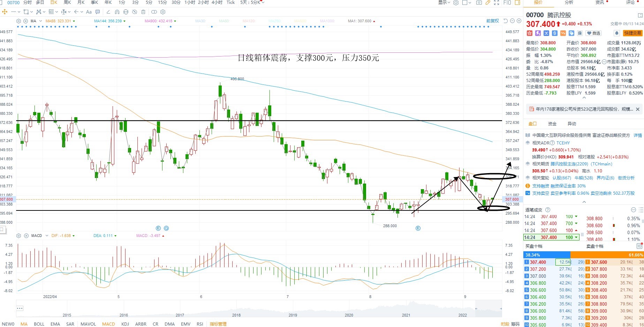Toggle the faded MA60 line on
This screenshot has width=644, height=327.
224,21
